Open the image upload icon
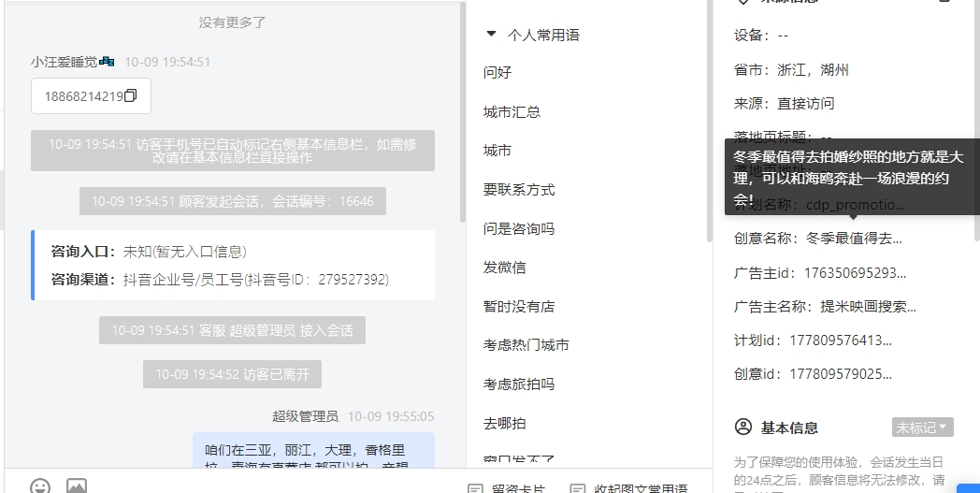This screenshot has height=493, width=980. pos(77,486)
